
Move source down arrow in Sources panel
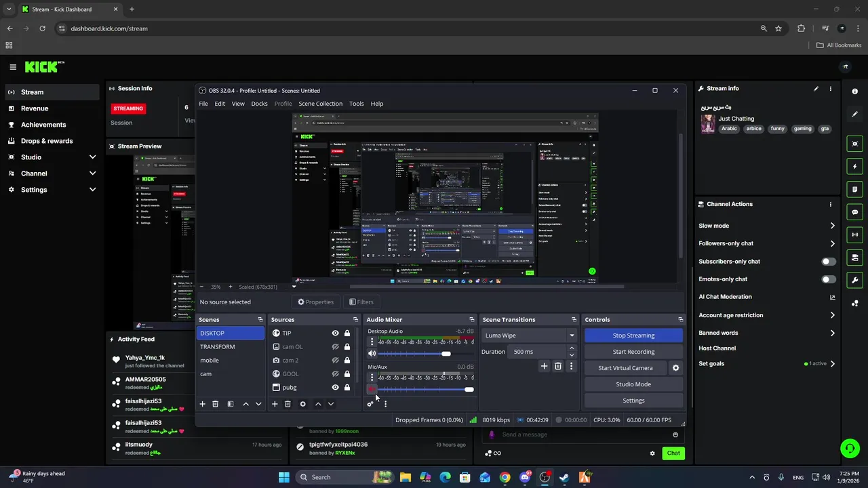point(331,404)
